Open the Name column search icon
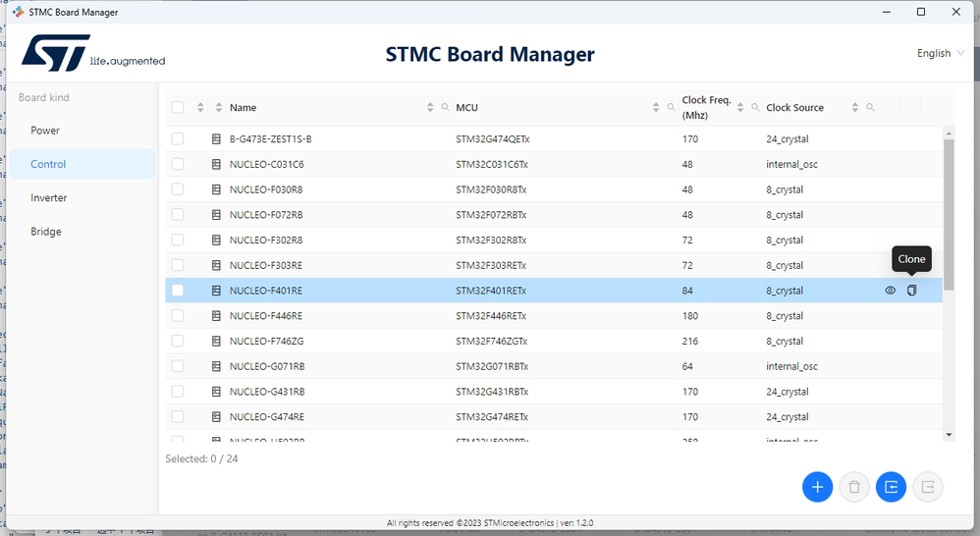Viewport: 980px width, 536px height. point(445,107)
